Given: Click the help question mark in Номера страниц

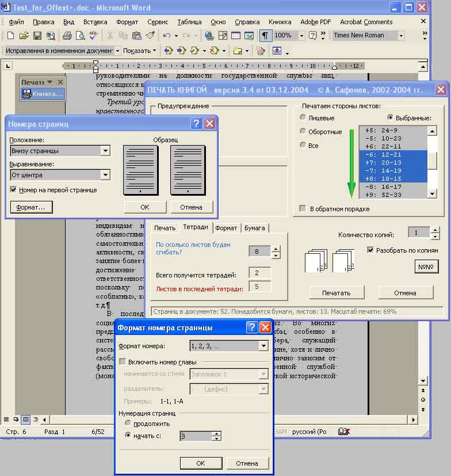Looking at the screenshot, I should tap(196, 123).
